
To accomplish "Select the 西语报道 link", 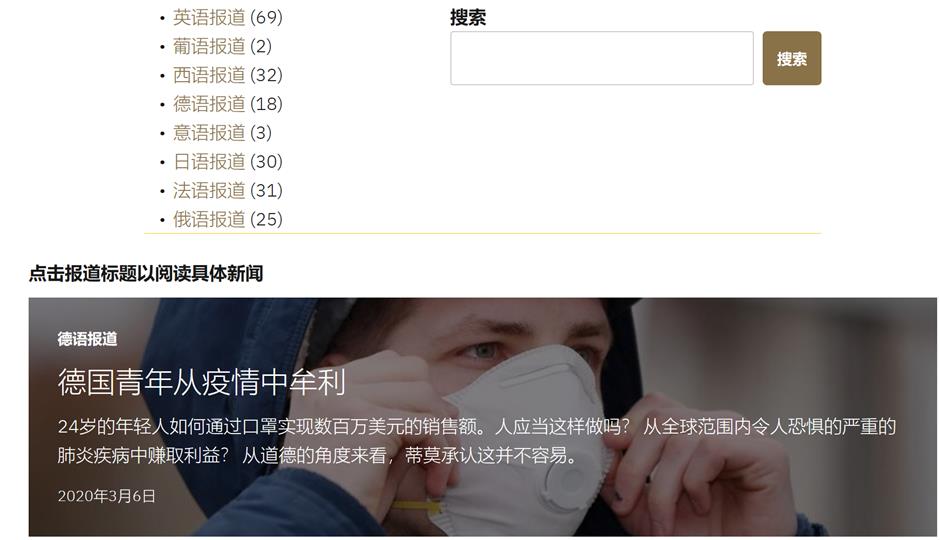I will pos(209,75).
